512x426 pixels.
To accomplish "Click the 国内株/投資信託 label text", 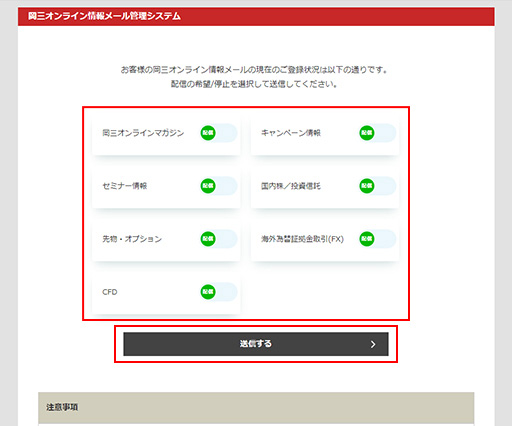I will coord(291,186).
